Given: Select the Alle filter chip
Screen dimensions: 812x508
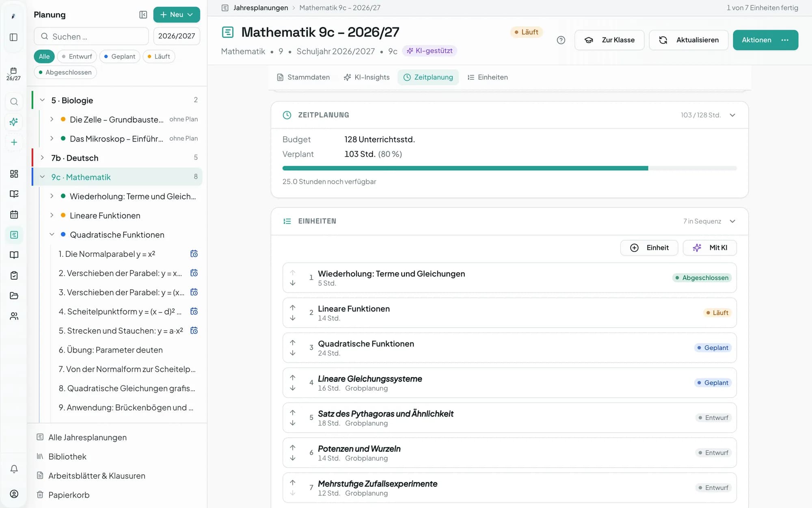Looking at the screenshot, I should click(44, 56).
